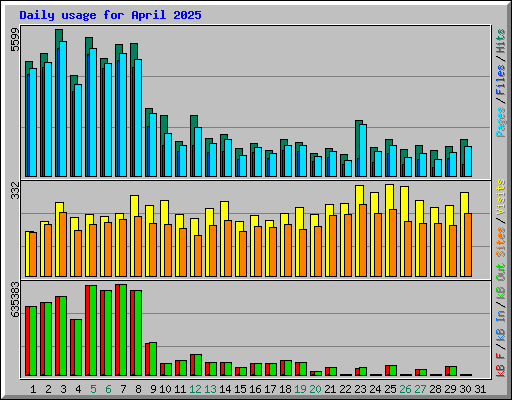Click green weekend day label 12
Viewport: 512px width, 400px height.
[195, 389]
